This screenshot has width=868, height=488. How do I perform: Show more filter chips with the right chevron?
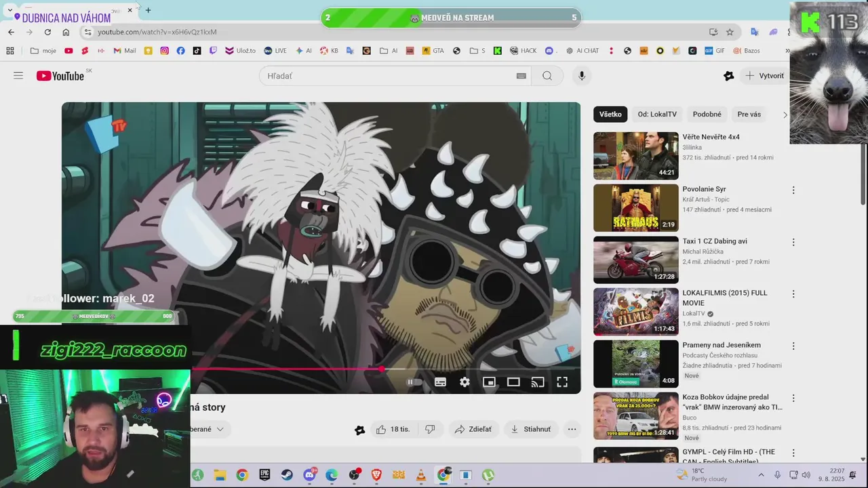click(x=785, y=115)
